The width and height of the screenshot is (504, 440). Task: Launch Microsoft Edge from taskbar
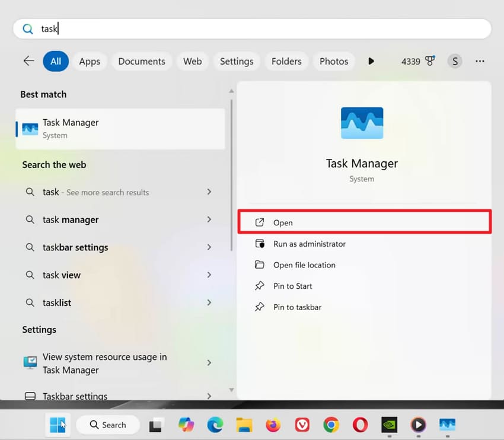click(x=215, y=425)
